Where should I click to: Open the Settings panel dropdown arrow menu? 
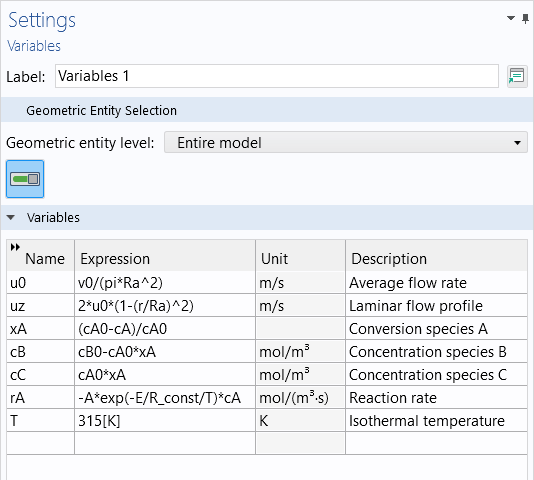[x=511, y=18]
